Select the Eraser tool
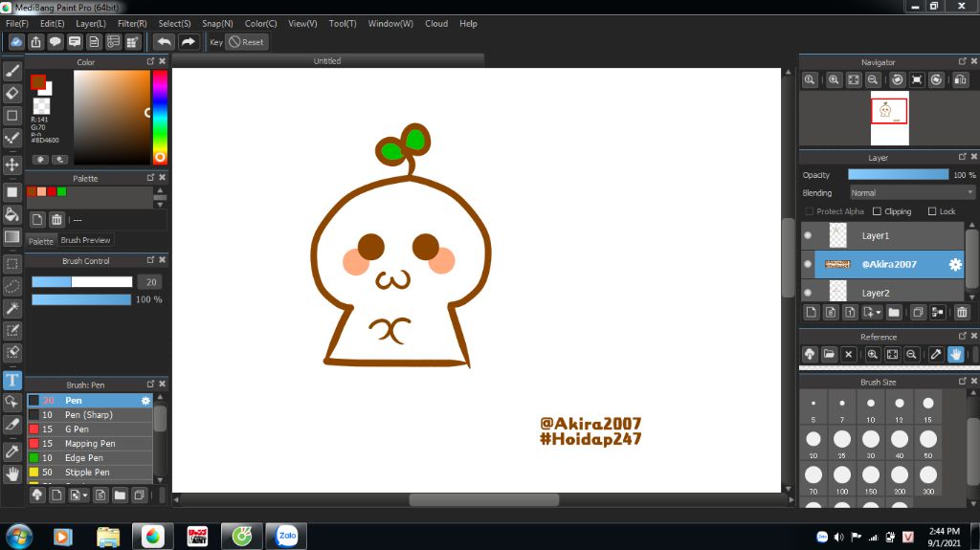 point(11,93)
